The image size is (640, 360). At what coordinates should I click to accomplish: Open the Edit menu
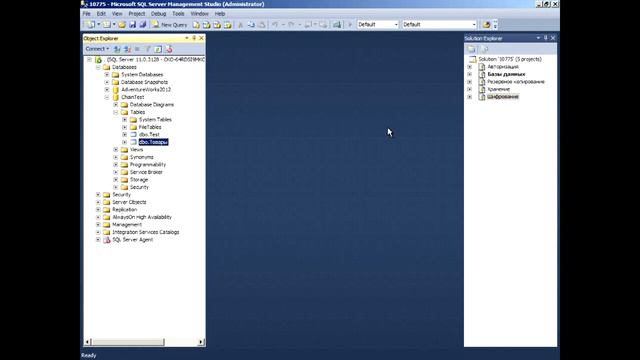[x=101, y=14]
